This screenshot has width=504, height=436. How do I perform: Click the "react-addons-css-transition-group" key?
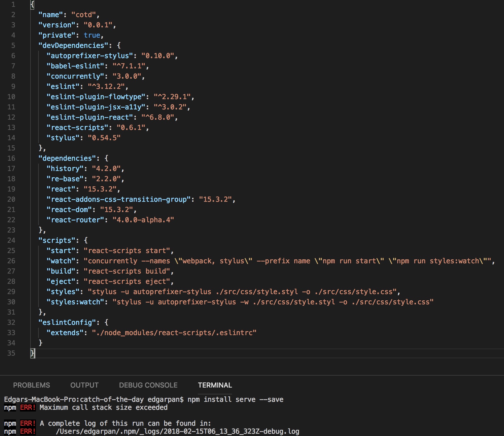point(119,199)
